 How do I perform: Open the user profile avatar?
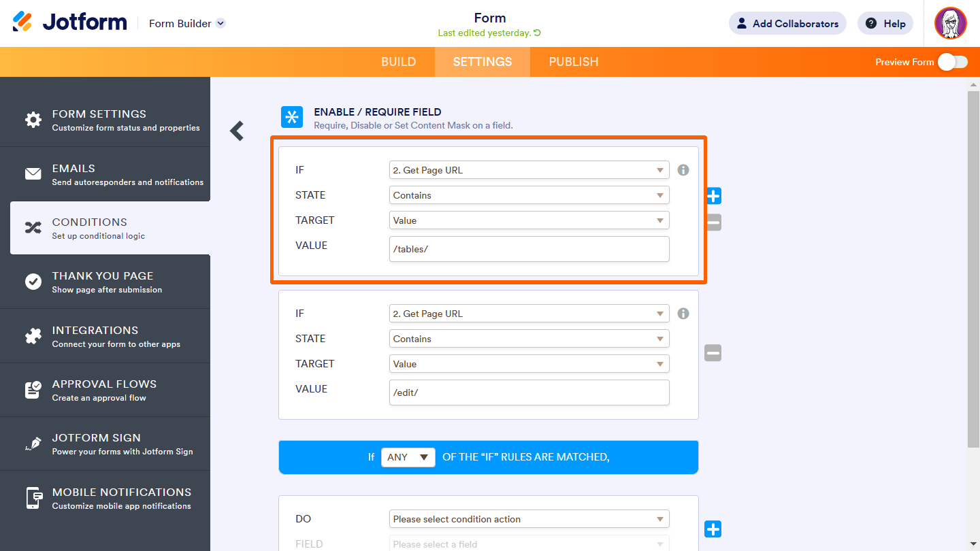pyautogui.click(x=950, y=24)
